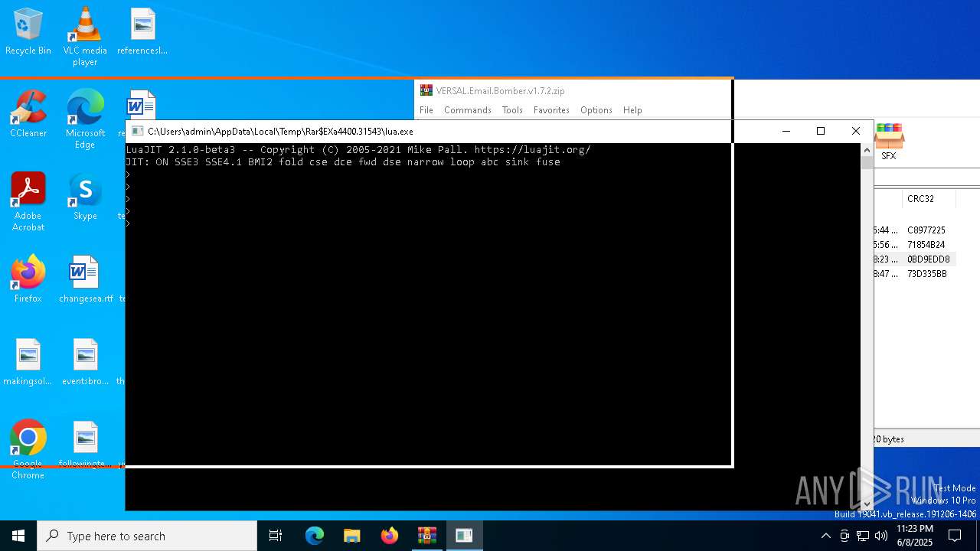Open the Recycle Bin desktop icon
The height and width of the screenshot is (551, 980).
28,32
